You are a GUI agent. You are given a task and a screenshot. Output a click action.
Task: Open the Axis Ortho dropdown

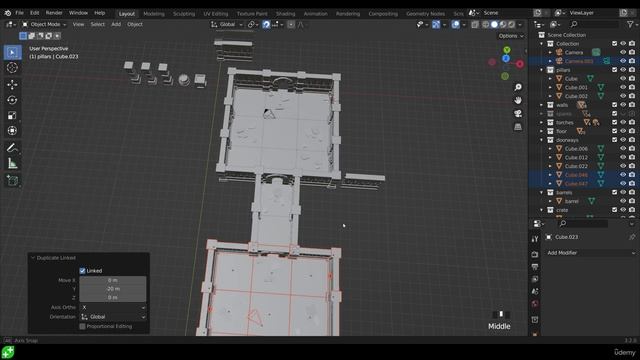click(113, 307)
